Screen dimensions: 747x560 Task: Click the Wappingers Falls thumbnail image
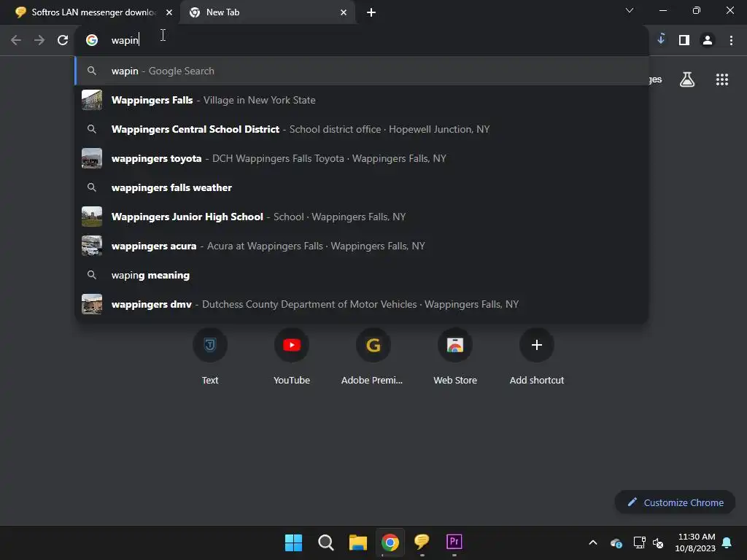[92, 100]
